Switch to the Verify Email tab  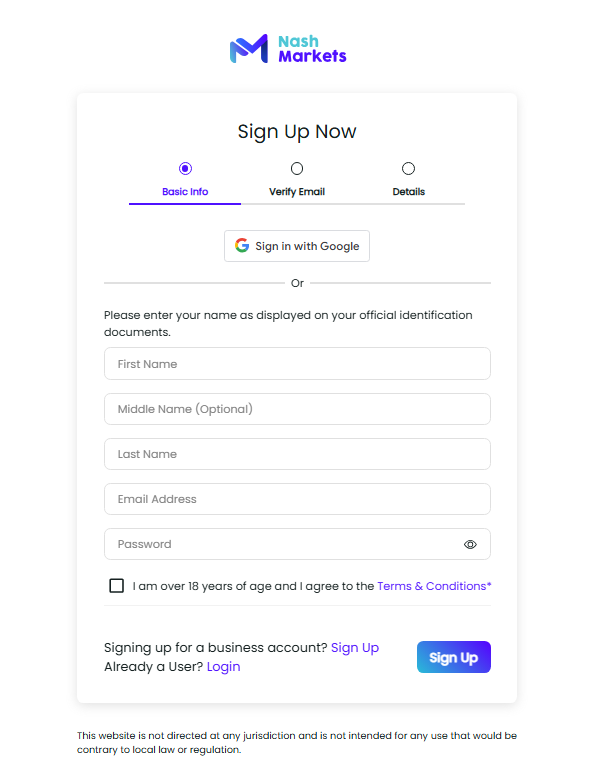(297, 191)
